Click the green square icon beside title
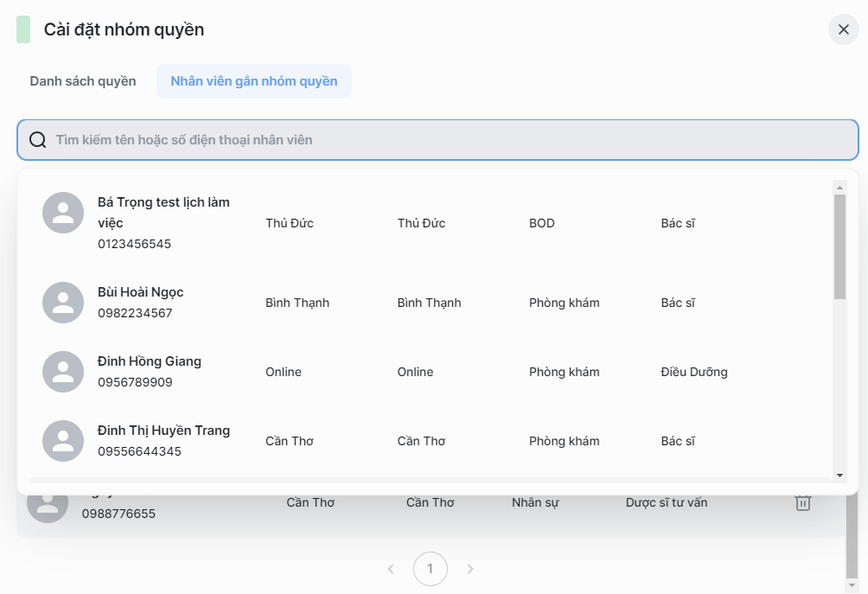Image resolution: width=868 pixels, height=594 pixels. (x=23, y=29)
